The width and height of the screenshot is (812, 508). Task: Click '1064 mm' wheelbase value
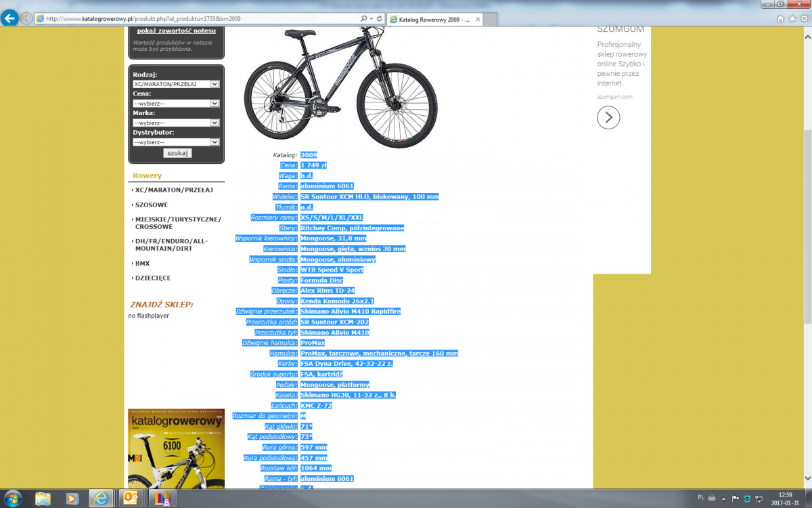click(316, 468)
